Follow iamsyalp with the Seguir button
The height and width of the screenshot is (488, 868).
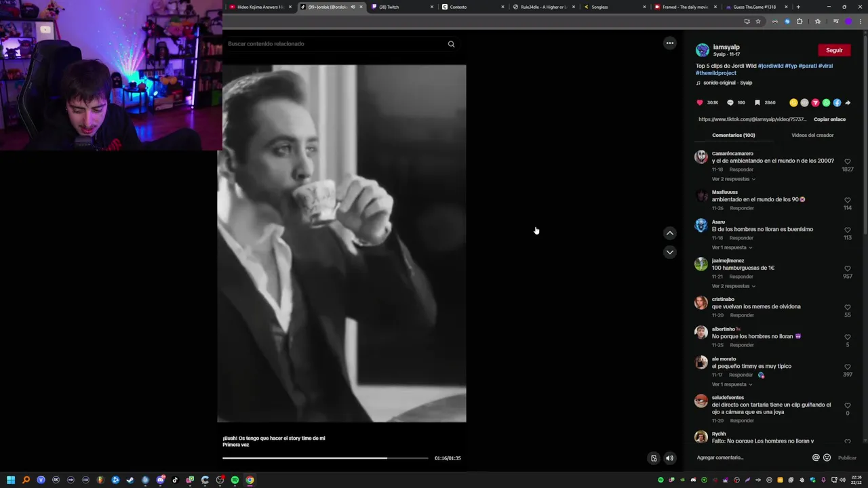point(834,50)
